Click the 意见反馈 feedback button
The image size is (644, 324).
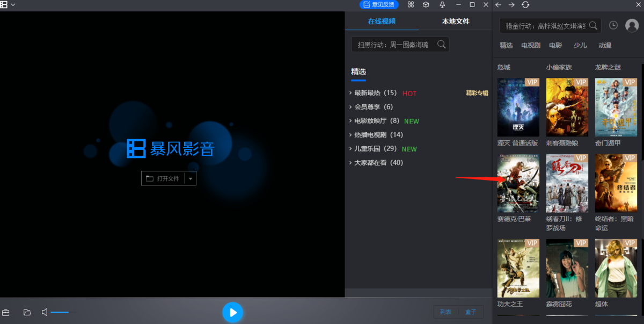click(x=379, y=4)
